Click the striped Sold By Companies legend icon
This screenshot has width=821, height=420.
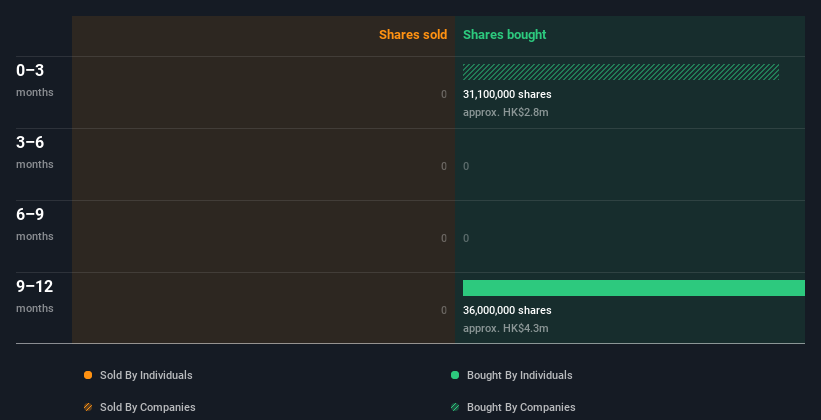coord(88,407)
